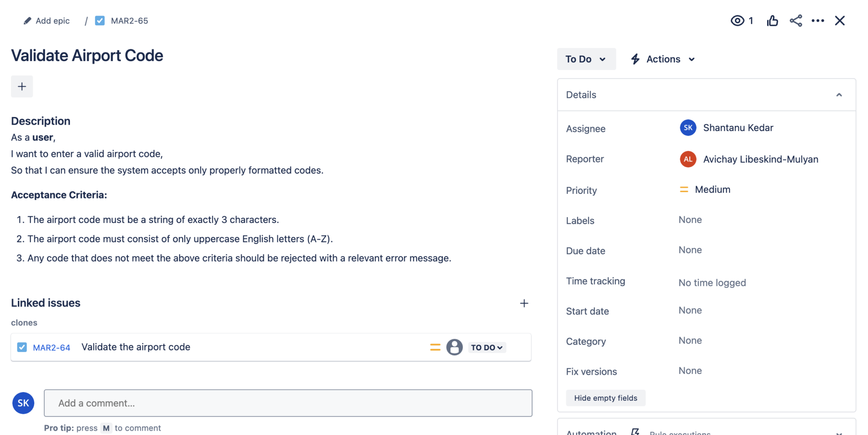Open more actions via ellipsis icon
868x435 pixels.
coord(818,20)
